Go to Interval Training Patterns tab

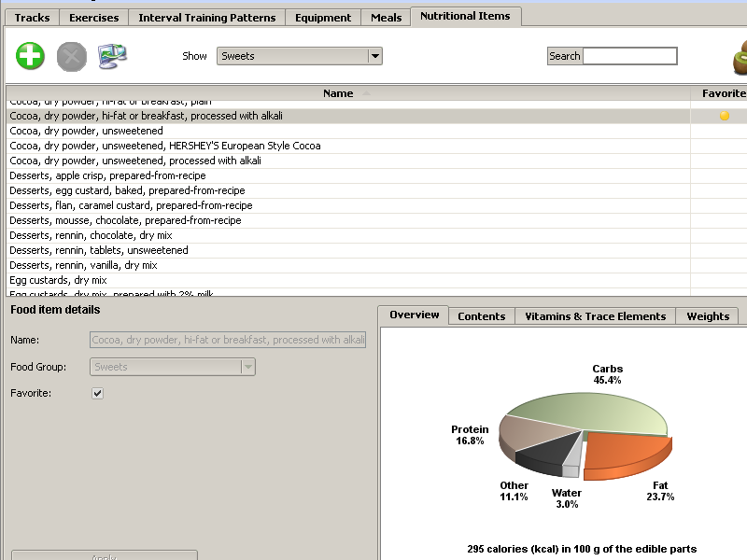[206, 18]
